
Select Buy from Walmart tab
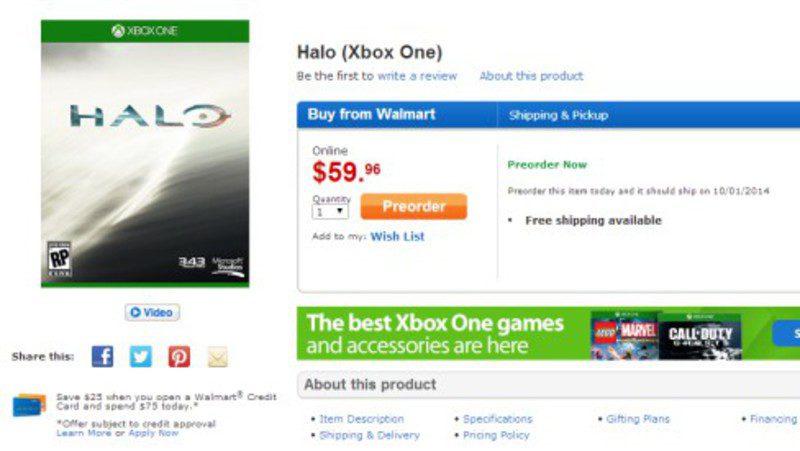tap(371, 114)
